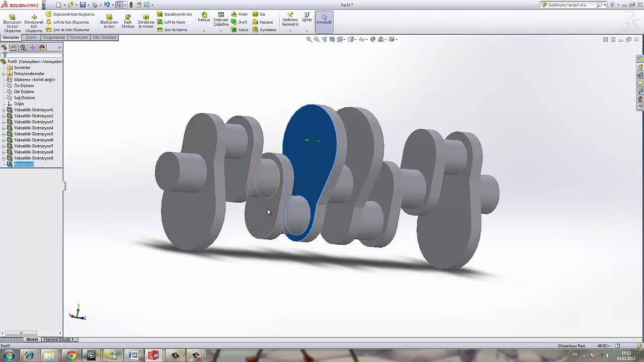Click Zoom to Area in view toolbar
Image resolution: width=644 pixels, height=362 pixels.
(x=316, y=39)
